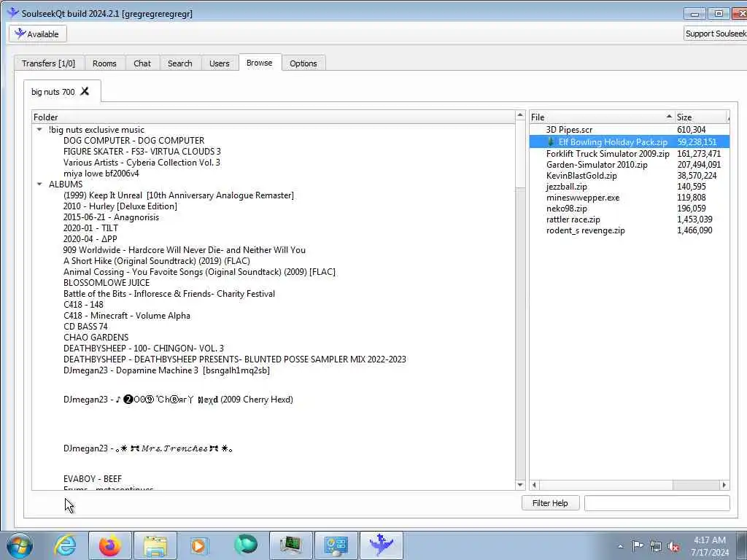Sort by Folder column header

[274, 117]
